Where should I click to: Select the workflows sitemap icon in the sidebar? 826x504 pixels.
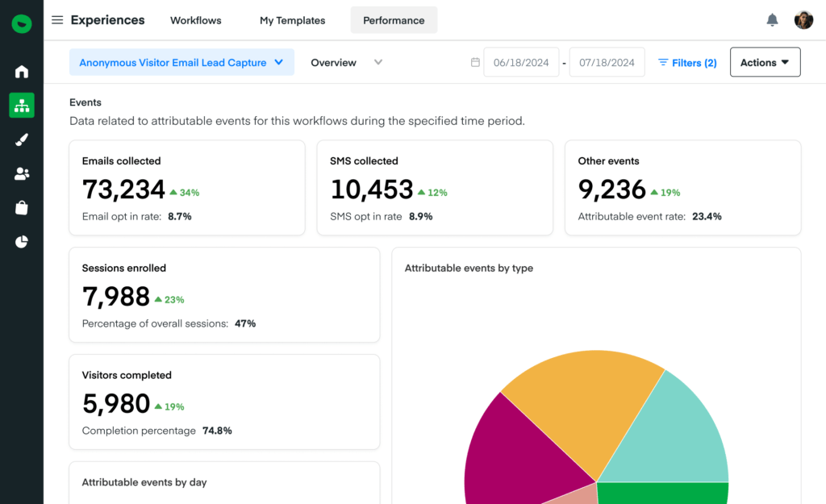point(22,106)
